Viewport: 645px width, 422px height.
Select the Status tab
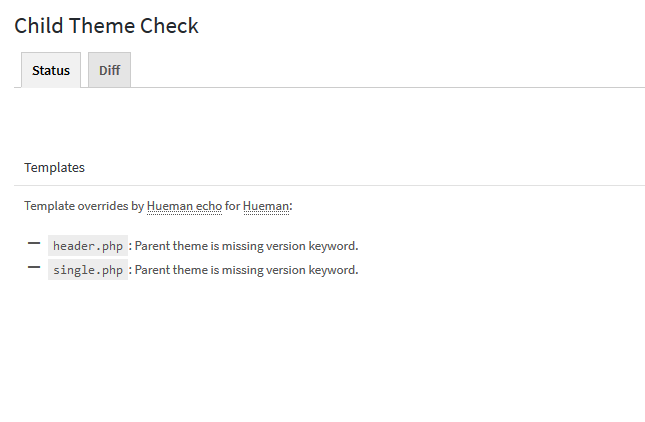point(51,70)
